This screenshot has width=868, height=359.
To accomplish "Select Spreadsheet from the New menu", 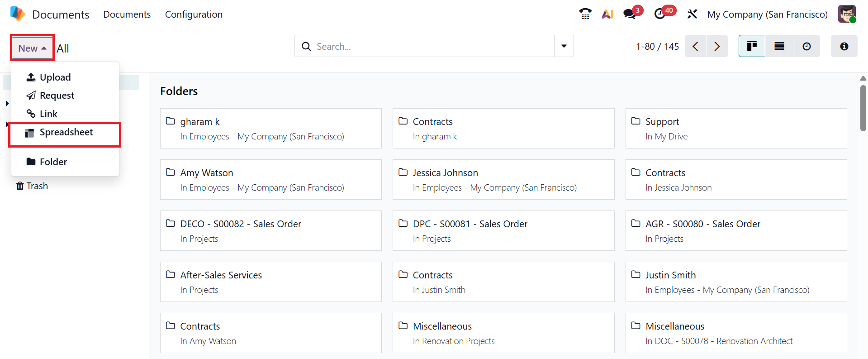I will pos(66,133).
